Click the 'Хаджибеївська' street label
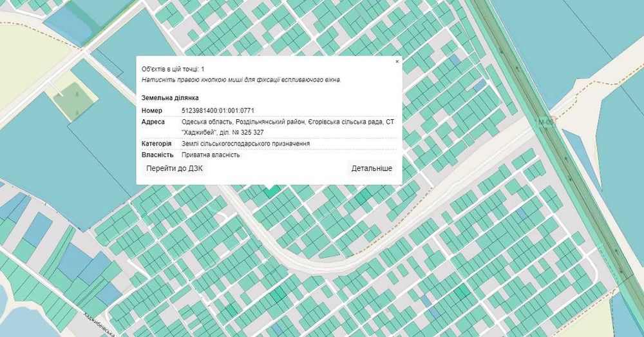Screen dimensions: 644x337 pos(98,320)
